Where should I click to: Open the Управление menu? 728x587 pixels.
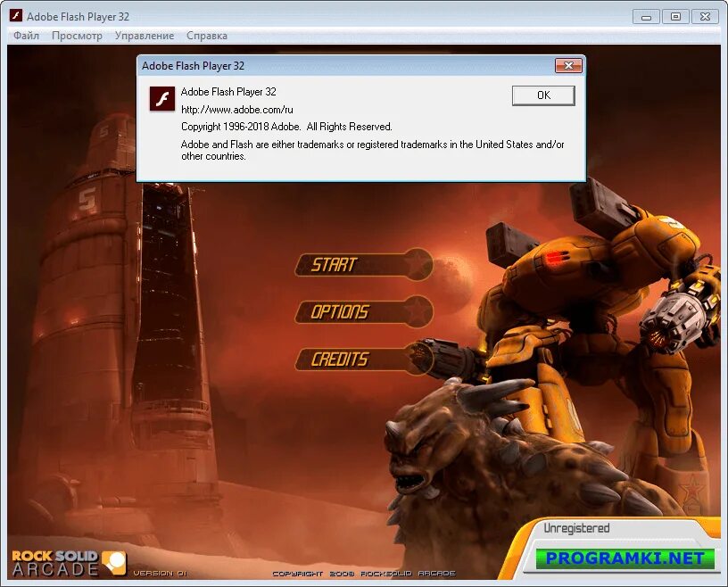[x=145, y=36]
